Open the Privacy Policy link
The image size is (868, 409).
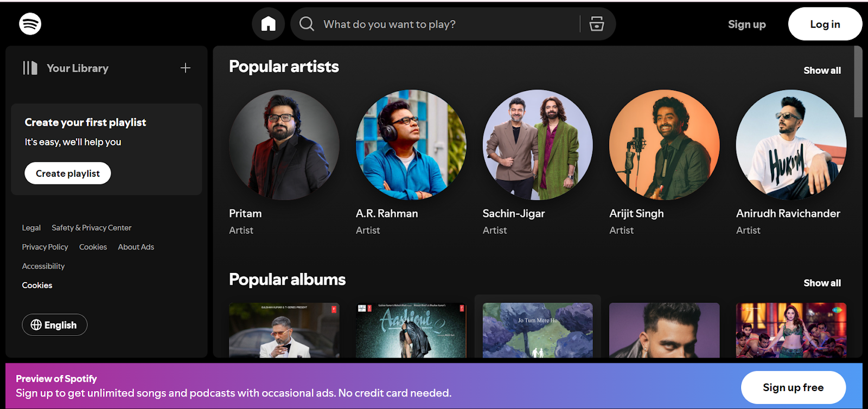click(x=45, y=247)
